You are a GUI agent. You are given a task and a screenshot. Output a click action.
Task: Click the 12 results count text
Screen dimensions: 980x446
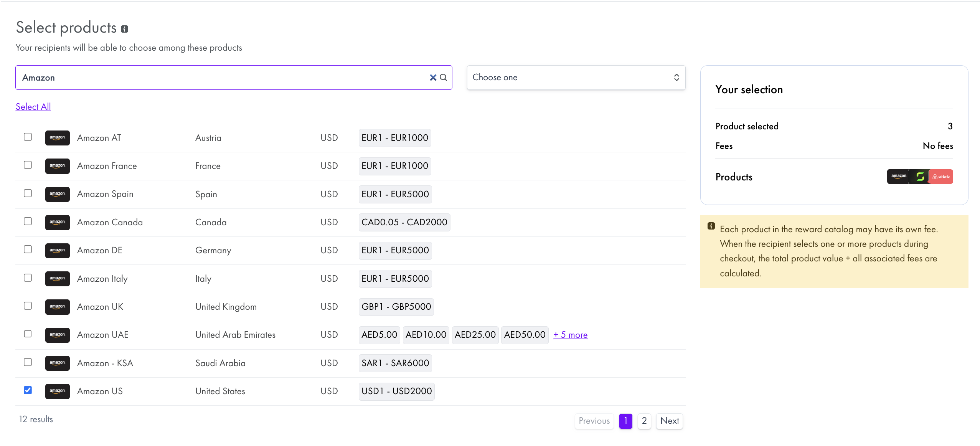(36, 419)
